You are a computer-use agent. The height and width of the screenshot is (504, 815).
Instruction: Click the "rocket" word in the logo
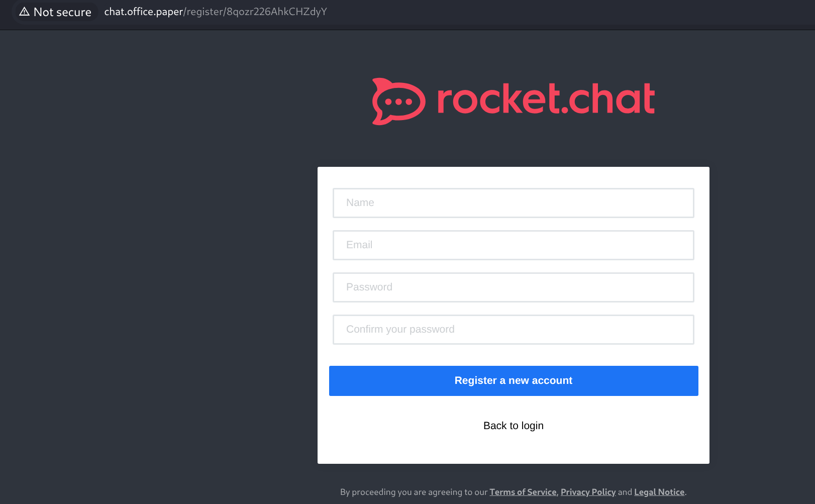497,99
